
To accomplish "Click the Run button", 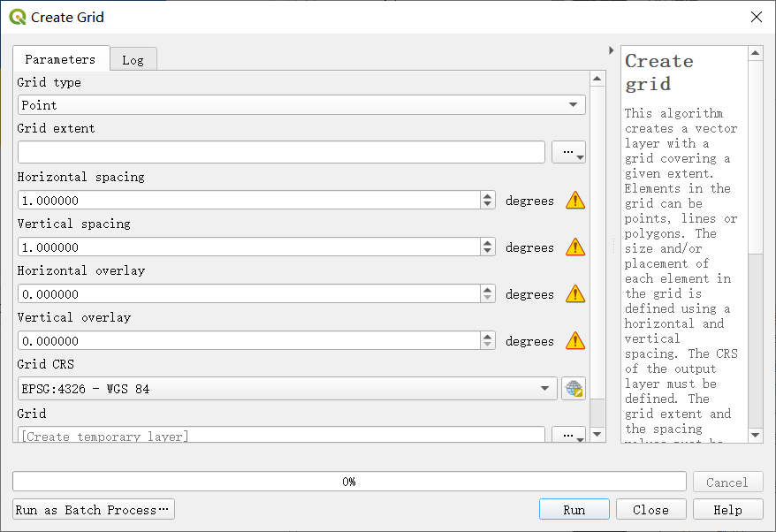I will (x=574, y=509).
